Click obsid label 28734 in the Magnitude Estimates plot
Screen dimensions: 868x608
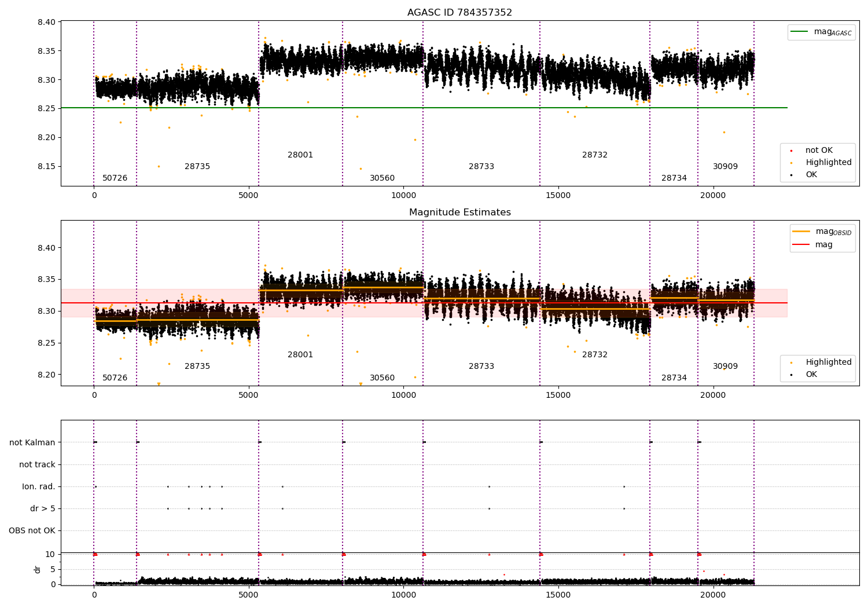(x=674, y=378)
